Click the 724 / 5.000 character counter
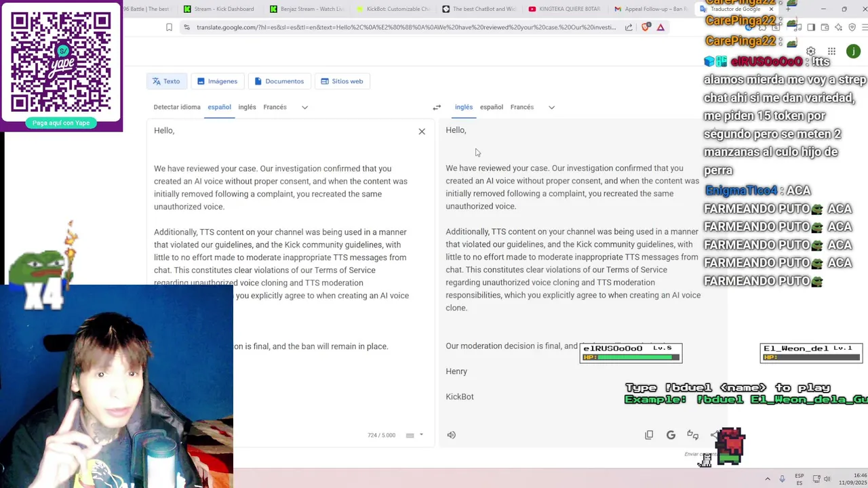 tap(381, 435)
